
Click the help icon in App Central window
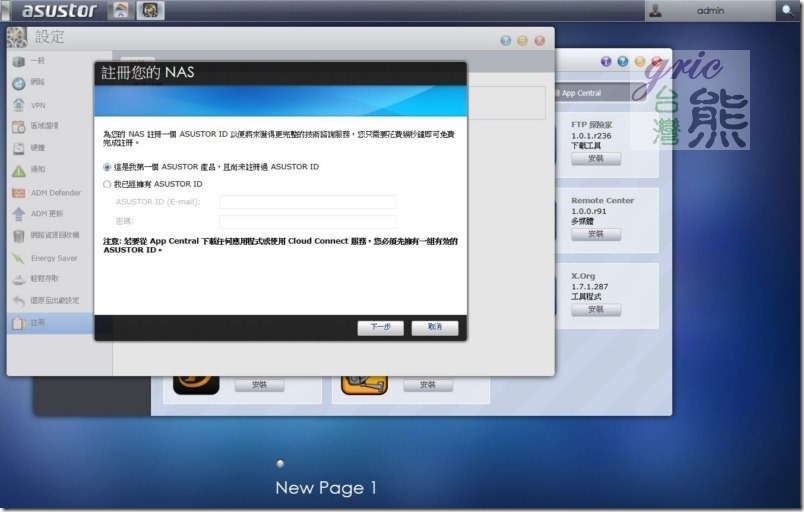click(x=622, y=62)
